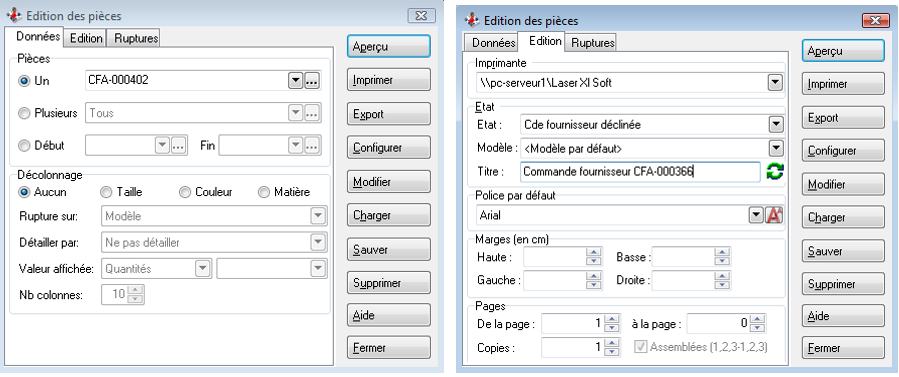Click app icon in right window title bar
This screenshot has height=377, width=899.
click(472, 21)
